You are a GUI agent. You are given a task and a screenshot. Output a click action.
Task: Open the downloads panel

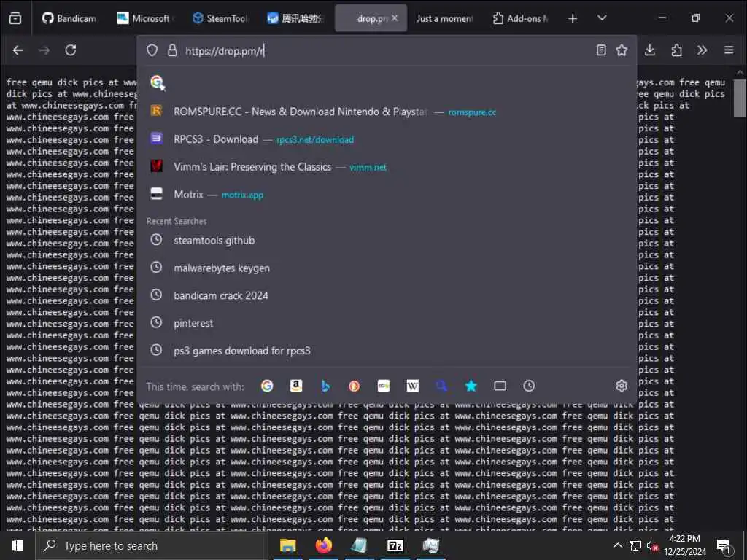(650, 50)
